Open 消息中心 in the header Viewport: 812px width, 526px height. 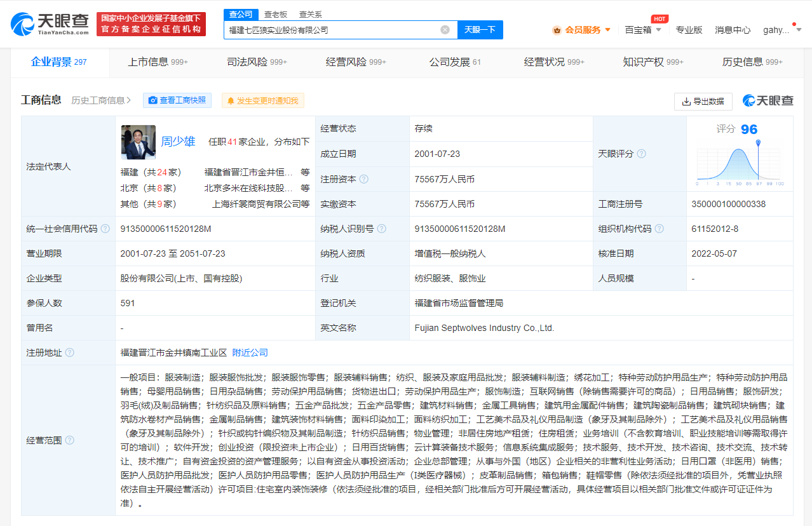tap(733, 30)
